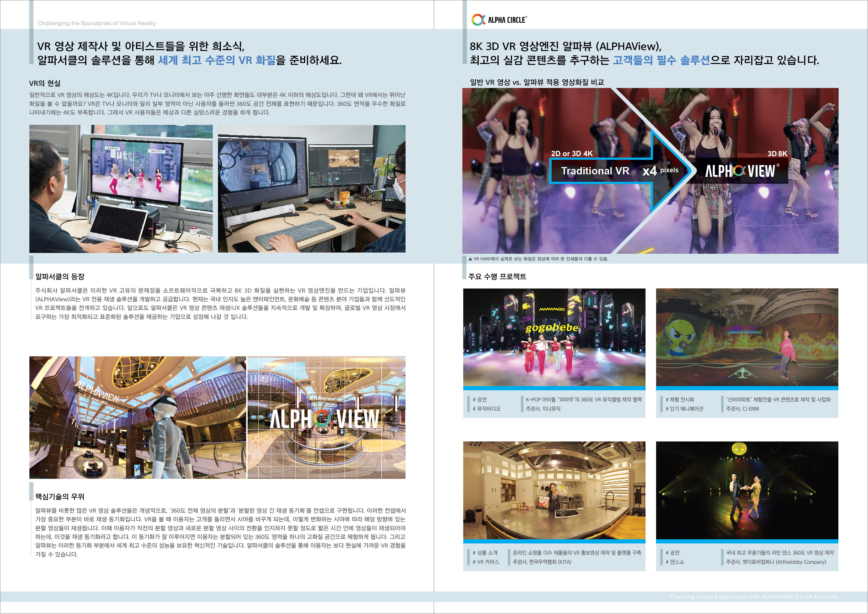The image size is (868, 614).
Task: Click '주관사, CJ ENM' text
Action: tap(742, 408)
